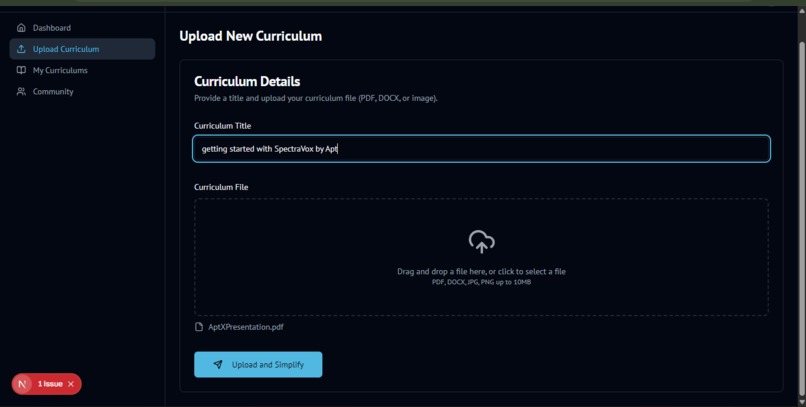Image resolution: width=806 pixels, height=407 pixels.
Task: Go to My Curriculums page
Action: 82,70
